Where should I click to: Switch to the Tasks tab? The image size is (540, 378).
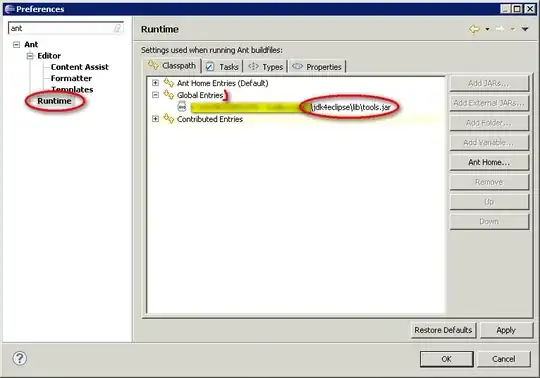222,66
